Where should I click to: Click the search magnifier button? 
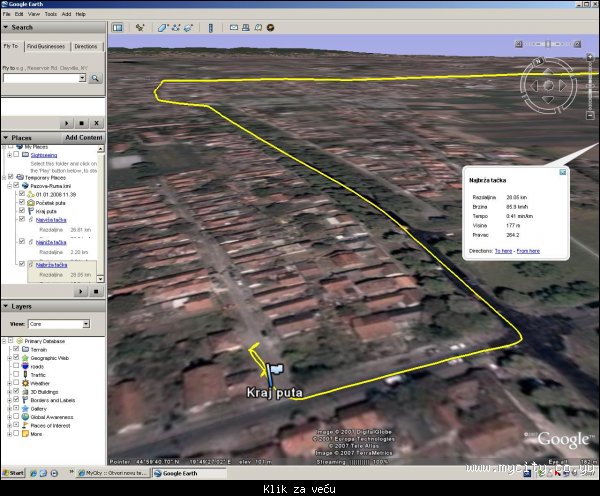coord(96,78)
